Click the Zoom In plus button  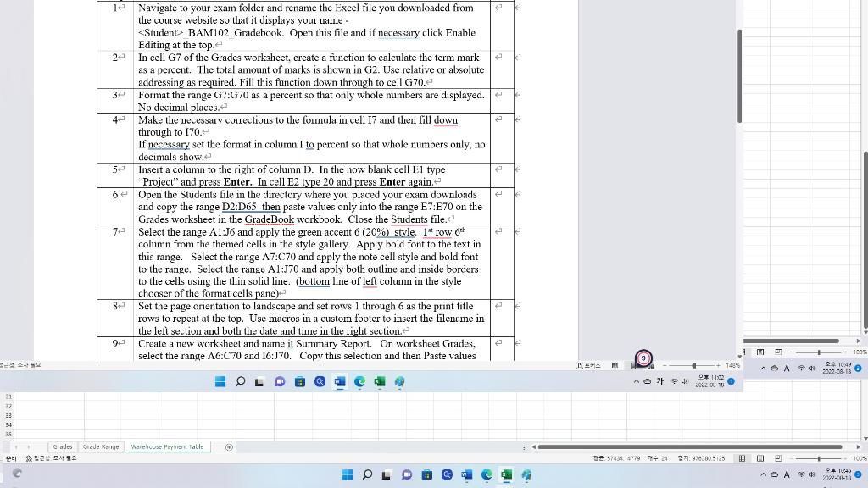tap(717, 364)
